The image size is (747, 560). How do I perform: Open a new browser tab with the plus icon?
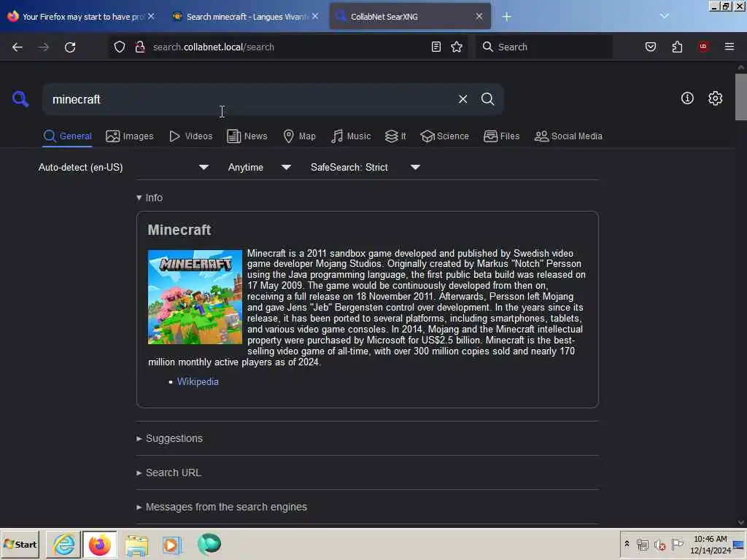[506, 17]
